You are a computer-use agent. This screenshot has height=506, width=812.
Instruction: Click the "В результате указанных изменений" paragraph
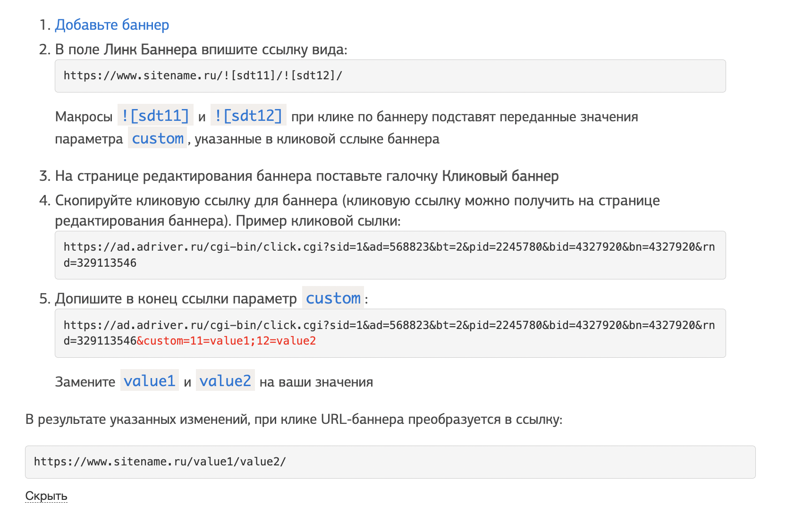pyautogui.click(x=293, y=420)
